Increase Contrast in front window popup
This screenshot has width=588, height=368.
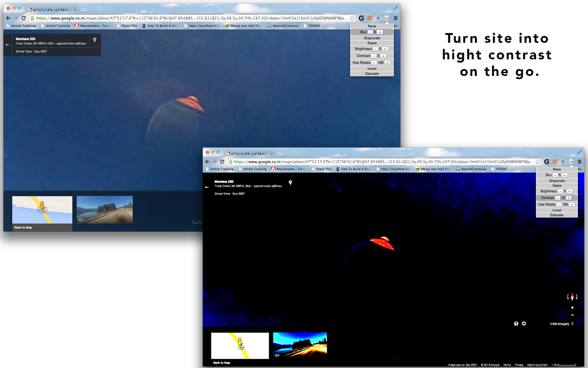tap(569, 198)
